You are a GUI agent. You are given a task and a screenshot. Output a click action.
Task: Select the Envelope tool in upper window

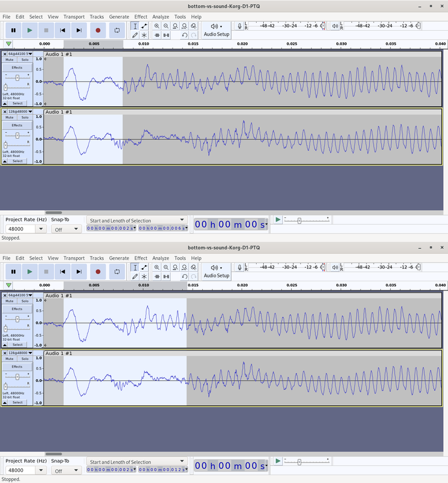pyautogui.click(x=144, y=26)
